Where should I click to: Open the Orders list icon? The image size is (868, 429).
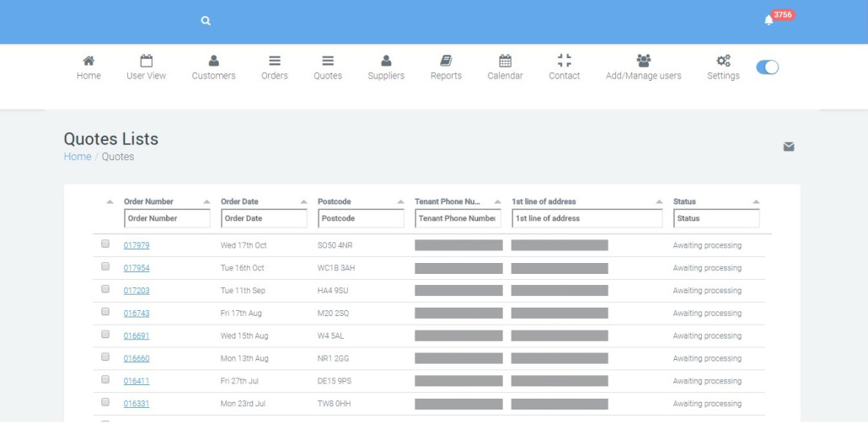275,61
